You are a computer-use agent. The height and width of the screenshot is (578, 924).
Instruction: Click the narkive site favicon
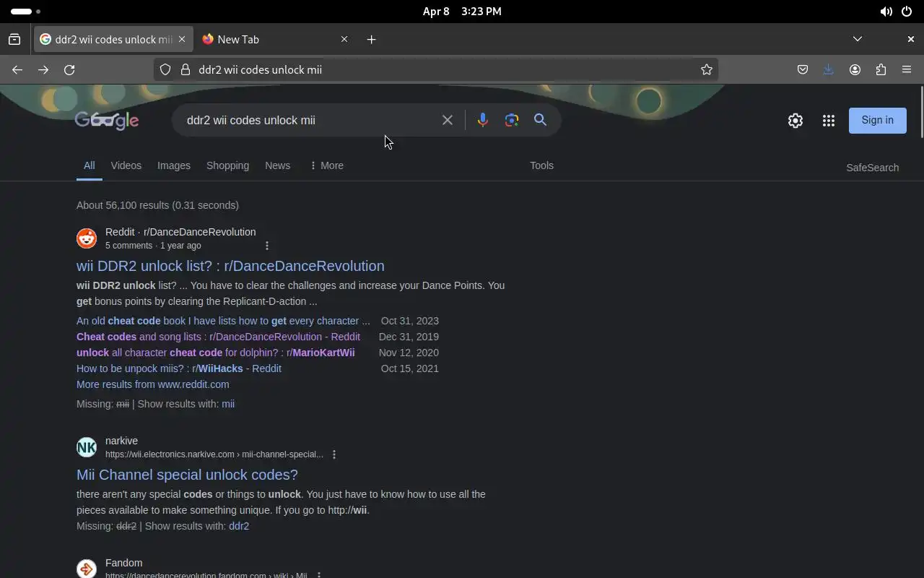87,447
